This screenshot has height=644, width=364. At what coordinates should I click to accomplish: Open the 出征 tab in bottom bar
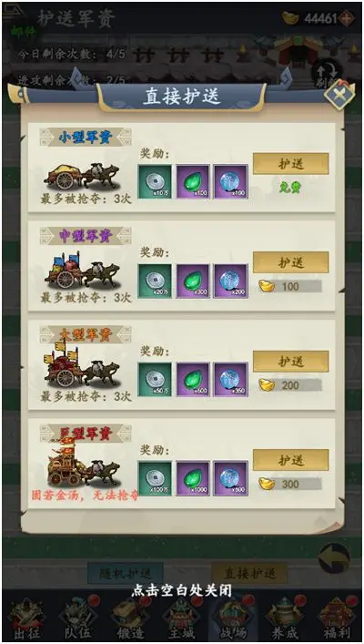pyautogui.click(x=25, y=620)
